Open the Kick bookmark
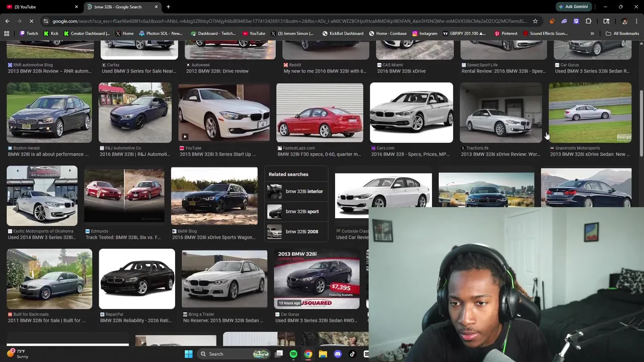Image resolution: width=644 pixels, height=362 pixels. tap(51, 34)
